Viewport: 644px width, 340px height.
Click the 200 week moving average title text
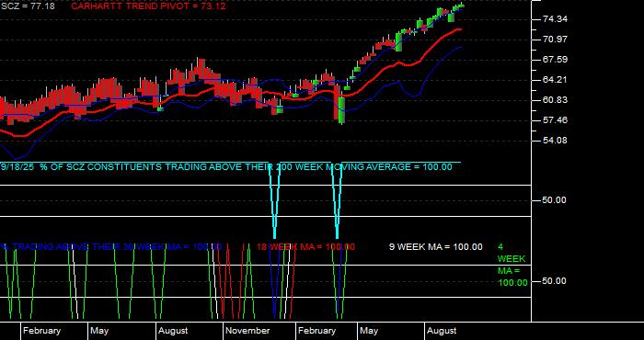(226, 167)
